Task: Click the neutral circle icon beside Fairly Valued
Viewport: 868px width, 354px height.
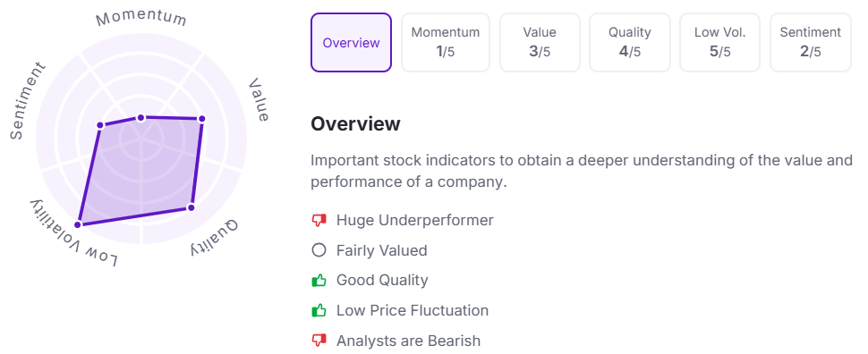Action: (319, 250)
